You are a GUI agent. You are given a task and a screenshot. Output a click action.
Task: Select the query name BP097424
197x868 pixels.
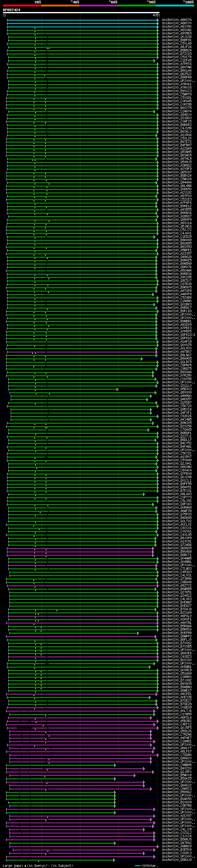click(x=11, y=10)
